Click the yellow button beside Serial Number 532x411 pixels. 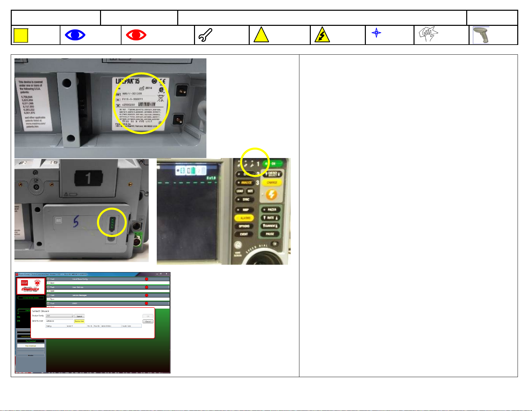pos(80,321)
